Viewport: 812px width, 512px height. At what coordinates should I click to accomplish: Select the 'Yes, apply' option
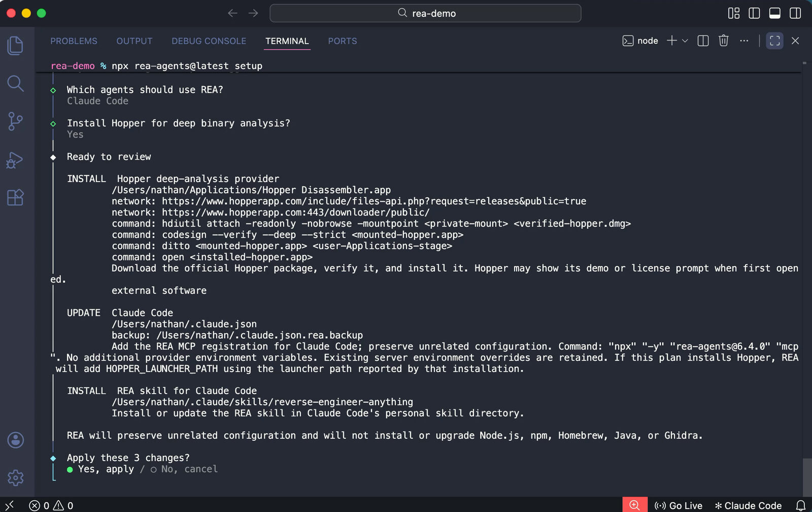(100, 469)
